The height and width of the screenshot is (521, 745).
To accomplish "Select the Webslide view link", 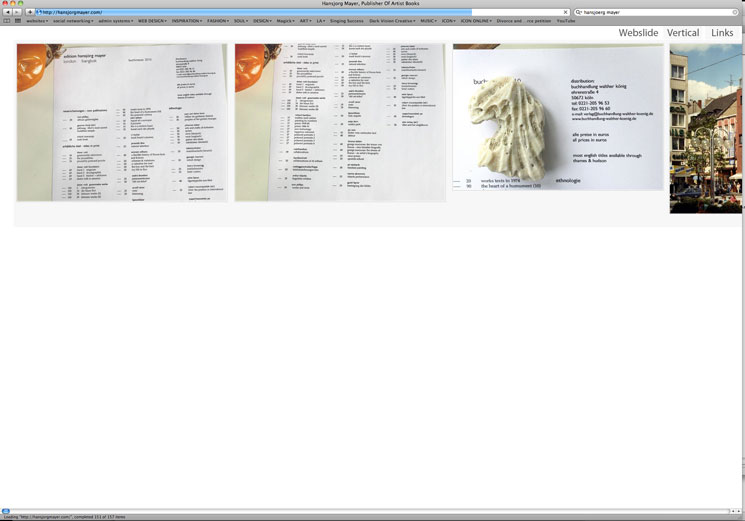I will 638,33.
